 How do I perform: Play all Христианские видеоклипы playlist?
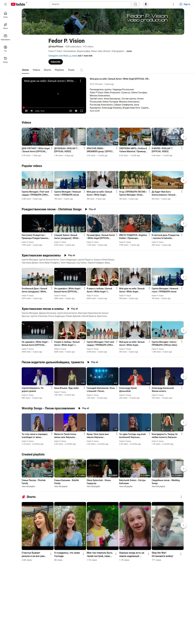(x=70, y=256)
